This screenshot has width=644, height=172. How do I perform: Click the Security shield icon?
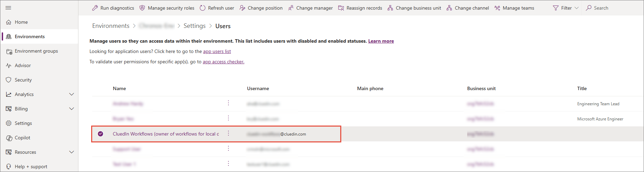[9, 80]
